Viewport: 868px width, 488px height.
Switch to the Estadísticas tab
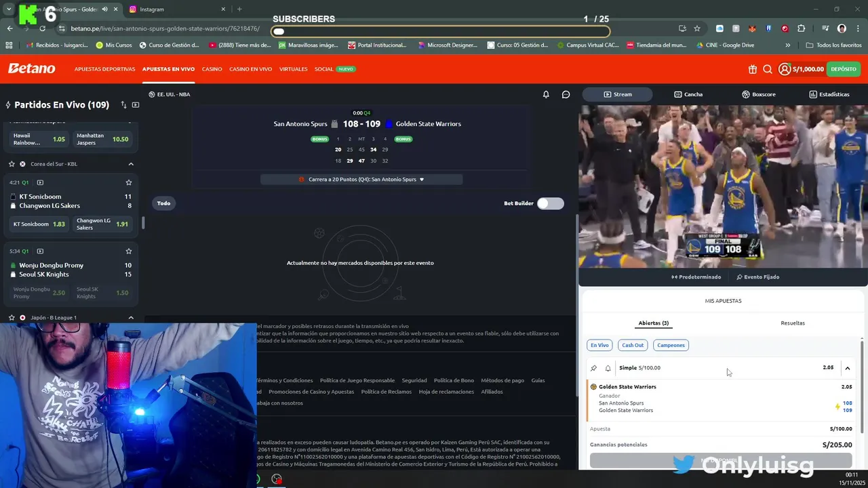pyautogui.click(x=829, y=94)
